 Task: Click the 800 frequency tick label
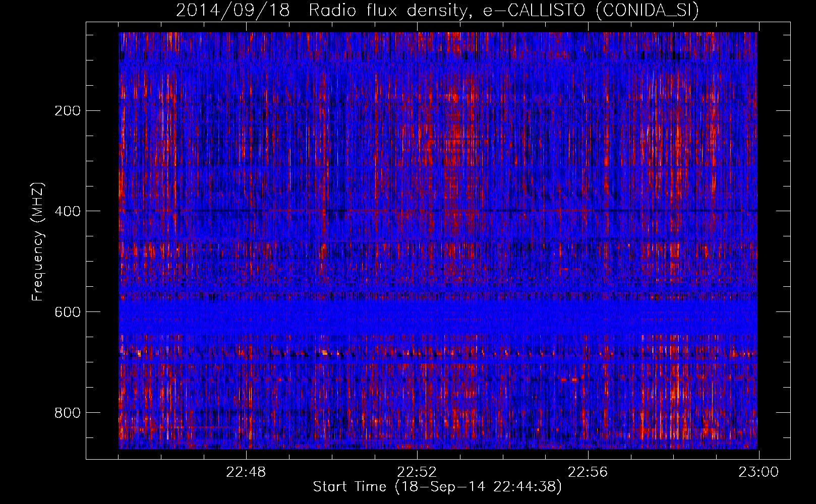click(x=67, y=413)
